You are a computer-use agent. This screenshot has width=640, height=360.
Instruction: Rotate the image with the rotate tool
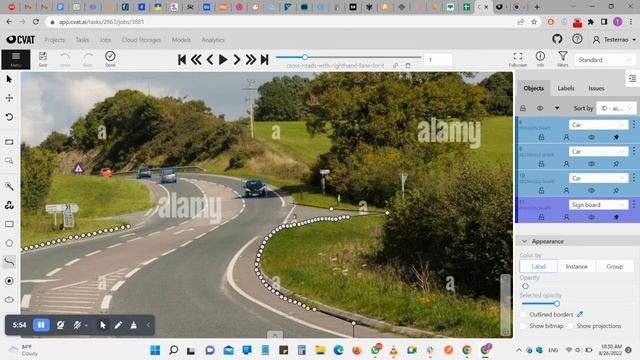pos(9,117)
